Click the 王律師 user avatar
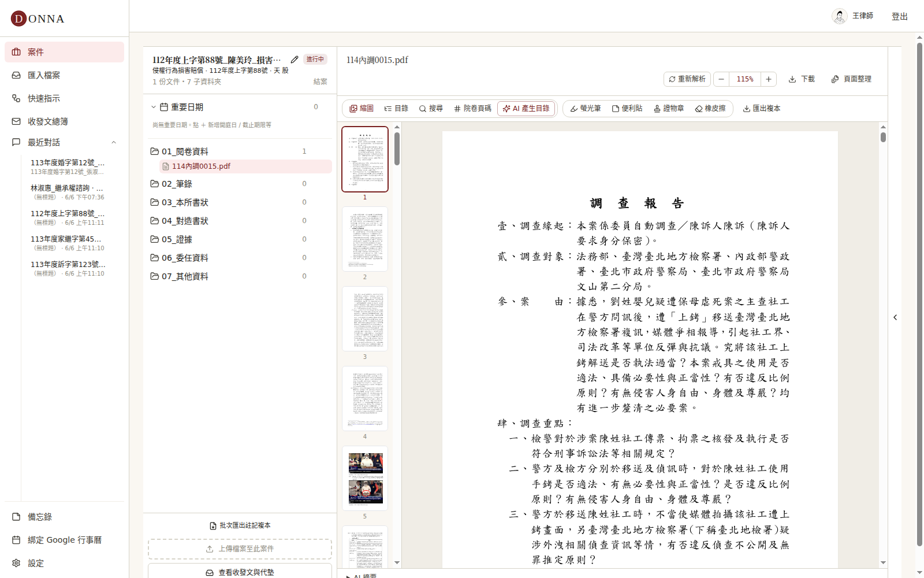 pyautogui.click(x=840, y=16)
